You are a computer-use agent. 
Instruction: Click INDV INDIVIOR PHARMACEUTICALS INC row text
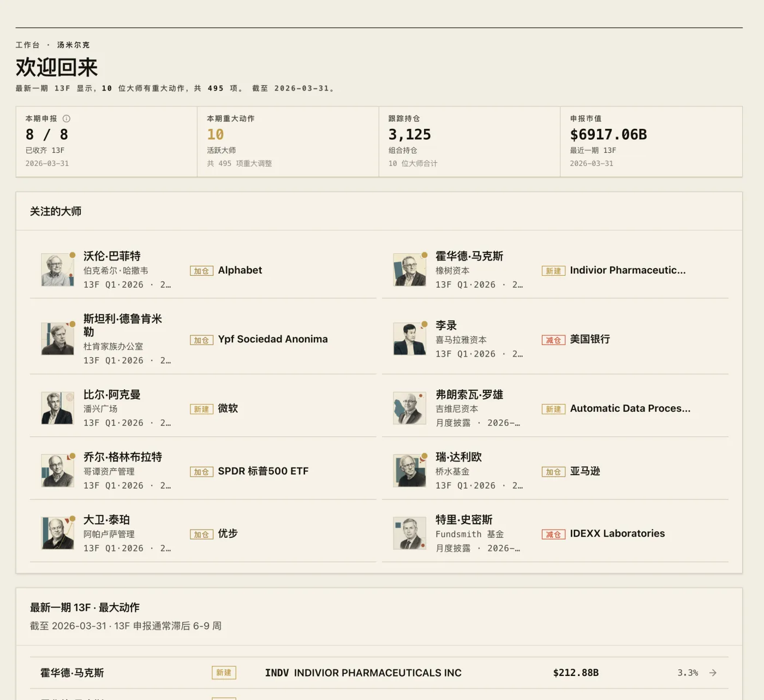[x=363, y=673]
